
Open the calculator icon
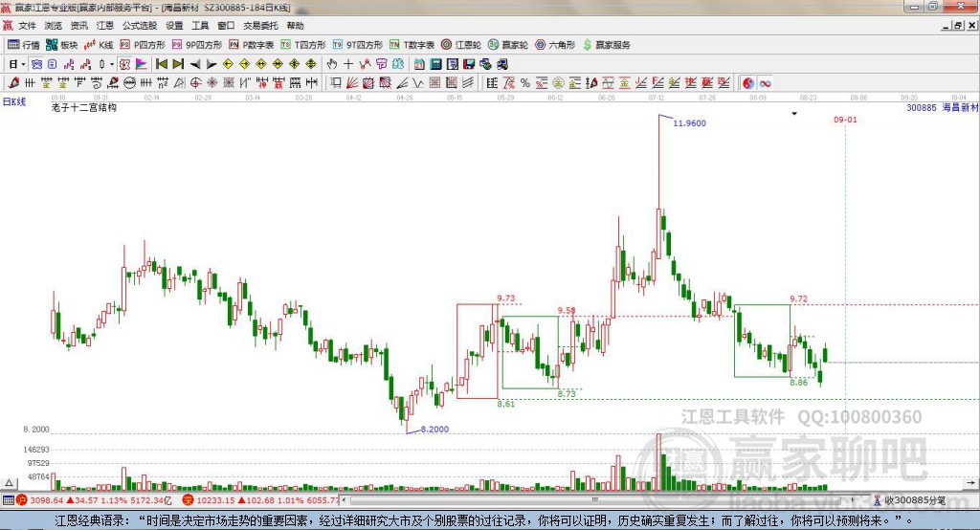click(x=435, y=64)
